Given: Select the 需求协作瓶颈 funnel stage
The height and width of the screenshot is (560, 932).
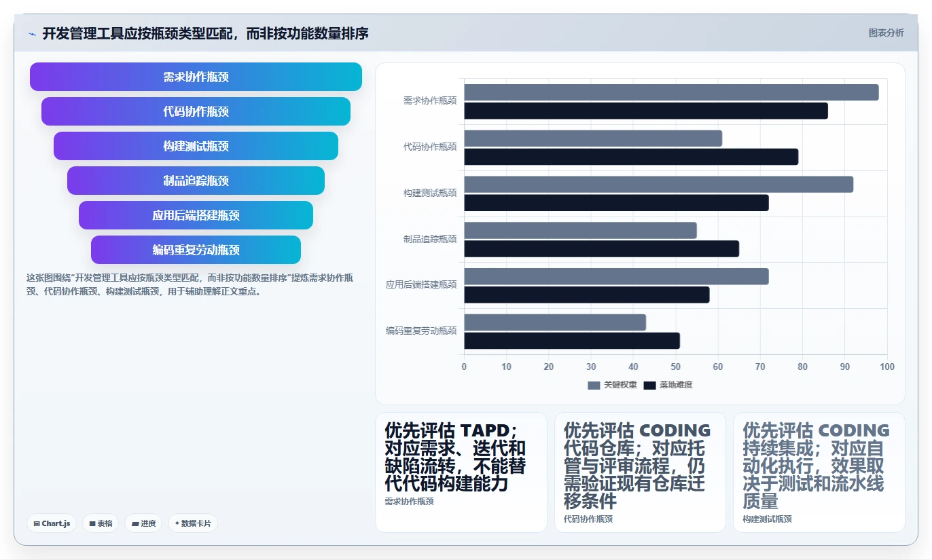Looking at the screenshot, I should pyautogui.click(x=196, y=77).
